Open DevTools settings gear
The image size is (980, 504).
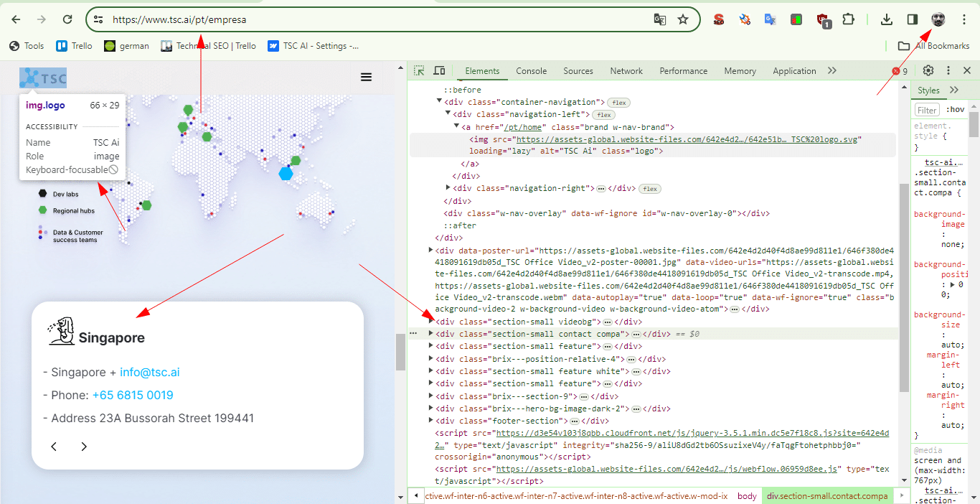point(928,70)
